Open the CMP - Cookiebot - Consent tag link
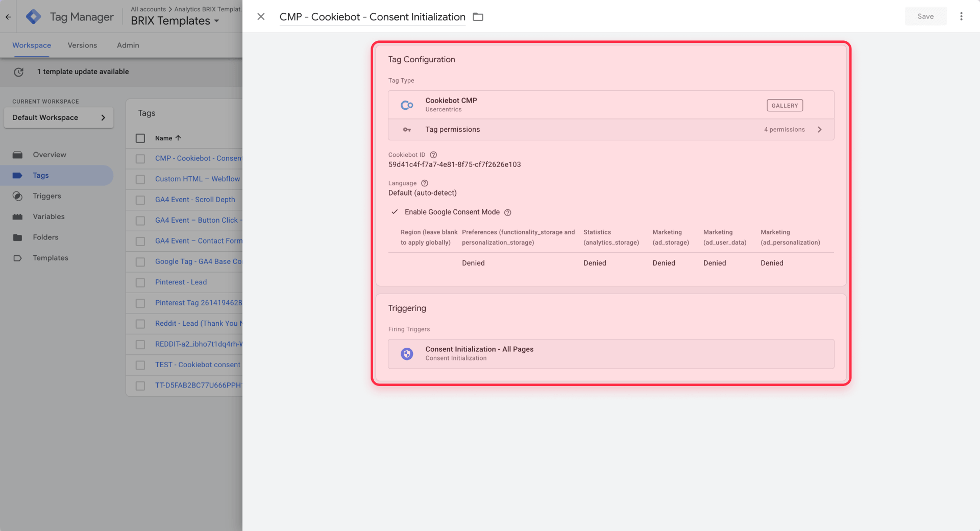The width and height of the screenshot is (980, 531). (x=199, y=158)
